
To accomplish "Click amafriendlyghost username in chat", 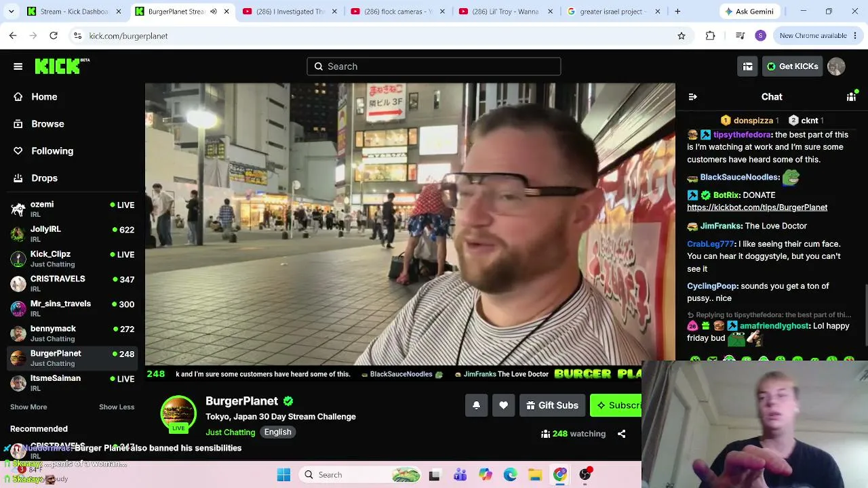I will pos(774,326).
